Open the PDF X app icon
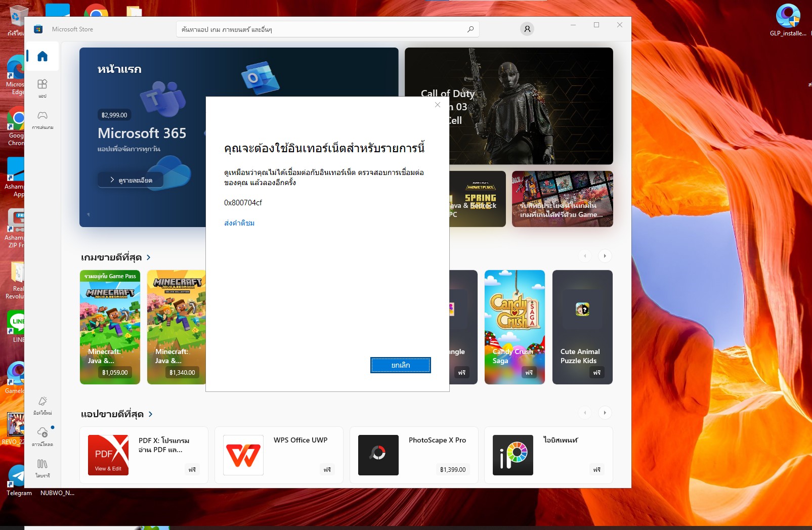The image size is (812, 530). (x=108, y=455)
